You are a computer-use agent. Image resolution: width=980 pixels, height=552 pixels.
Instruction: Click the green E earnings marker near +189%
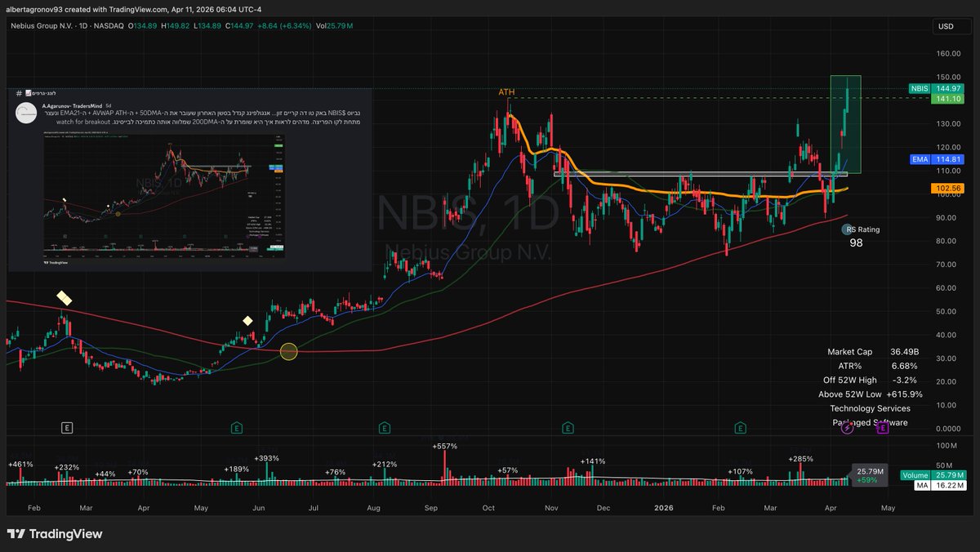(236, 427)
